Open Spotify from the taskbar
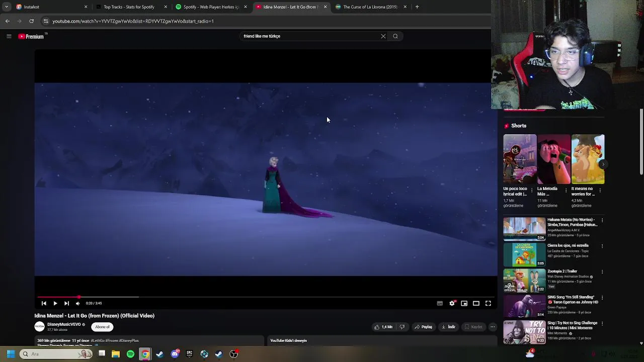The width and height of the screenshot is (644, 362). [x=130, y=354]
